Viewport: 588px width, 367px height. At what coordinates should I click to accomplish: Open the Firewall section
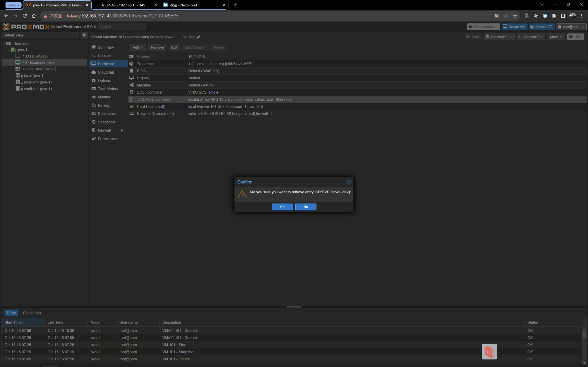pyautogui.click(x=104, y=130)
